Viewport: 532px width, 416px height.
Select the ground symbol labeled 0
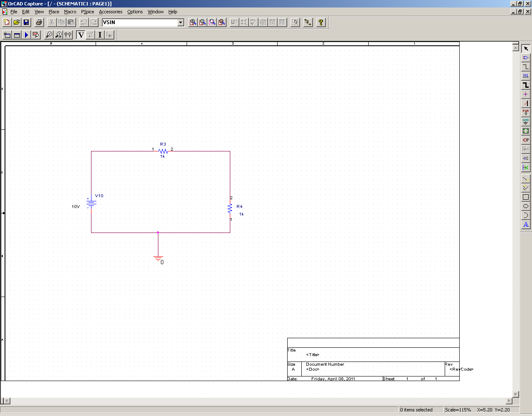click(x=158, y=259)
